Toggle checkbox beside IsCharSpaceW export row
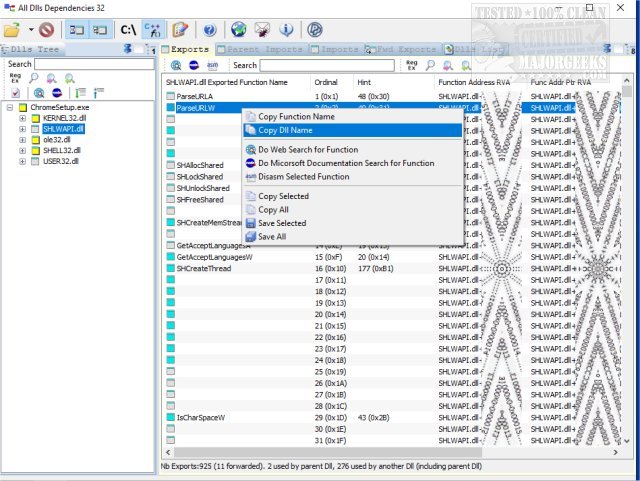This screenshot has width=640, height=481. 170,417
